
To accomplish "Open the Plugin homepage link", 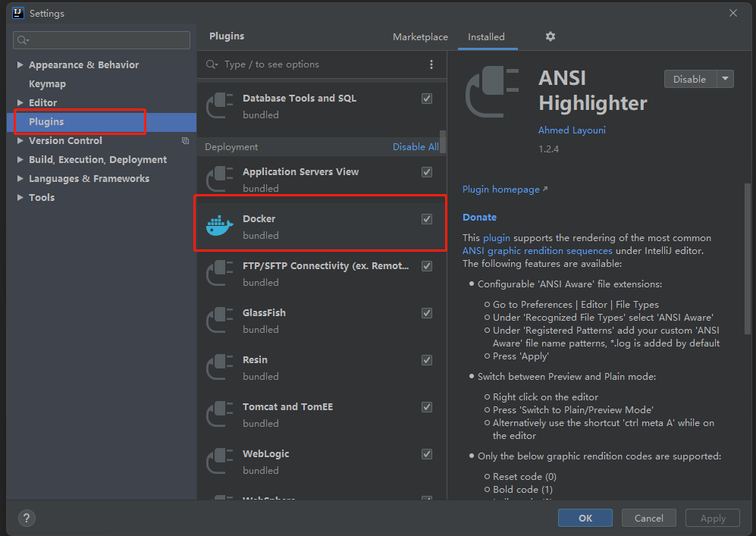I will [x=501, y=190].
